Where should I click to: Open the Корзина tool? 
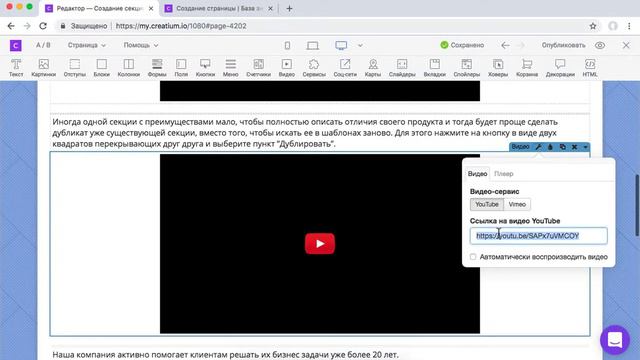click(x=527, y=68)
